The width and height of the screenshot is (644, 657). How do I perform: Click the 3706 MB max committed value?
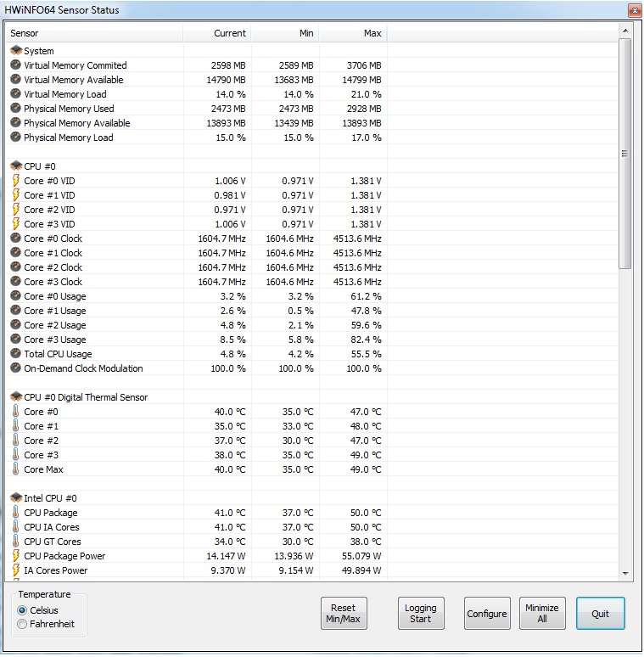pos(364,65)
